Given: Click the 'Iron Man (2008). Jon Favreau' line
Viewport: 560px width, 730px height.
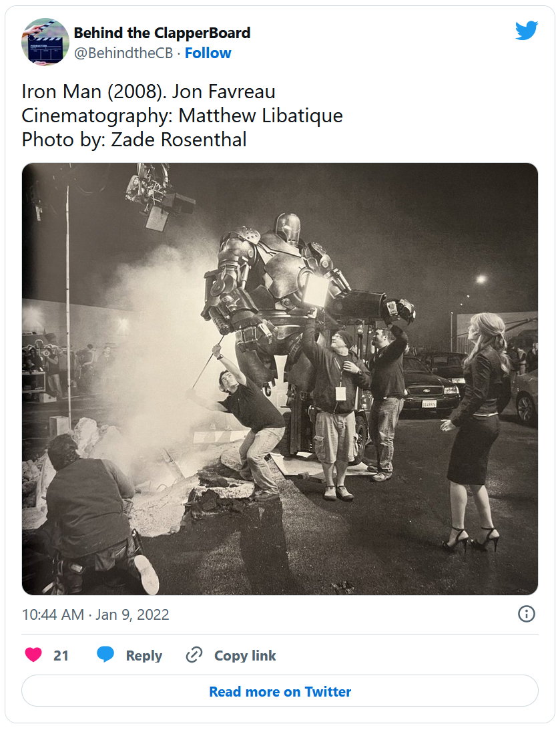Looking at the screenshot, I should (148, 92).
